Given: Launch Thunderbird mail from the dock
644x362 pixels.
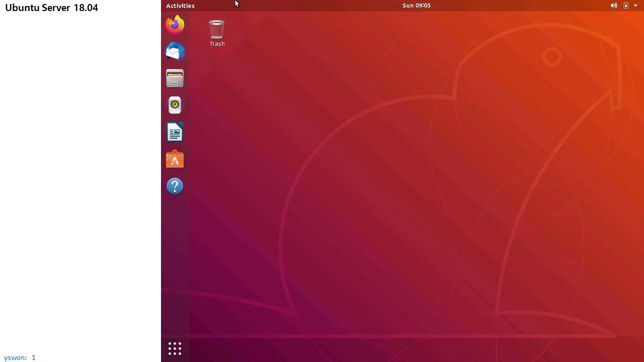Looking at the screenshot, I should tap(175, 51).
